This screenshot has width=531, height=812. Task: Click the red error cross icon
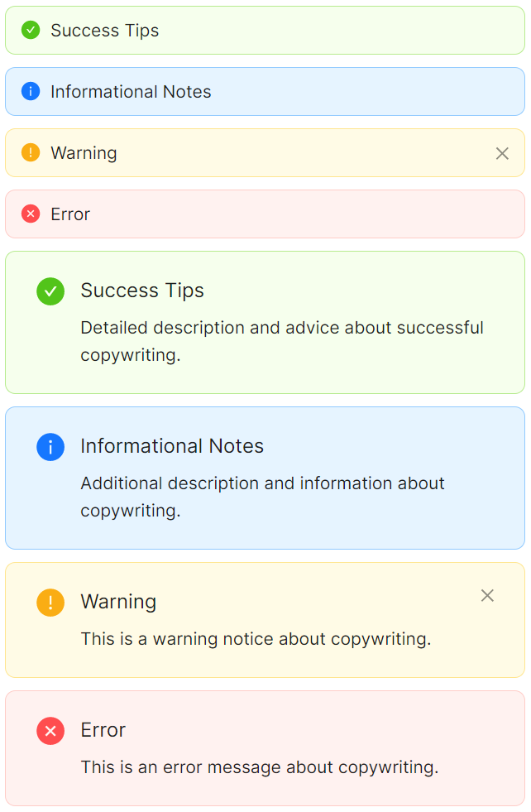point(31,214)
